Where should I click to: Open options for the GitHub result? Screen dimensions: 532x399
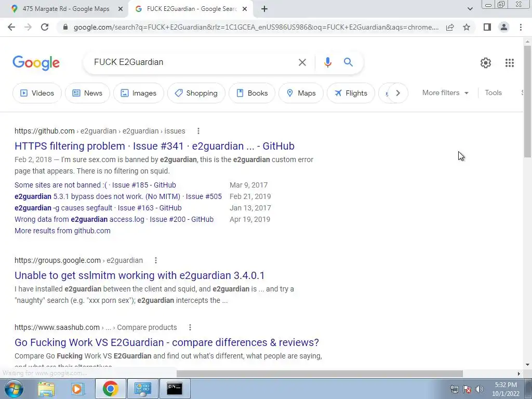[198, 131]
